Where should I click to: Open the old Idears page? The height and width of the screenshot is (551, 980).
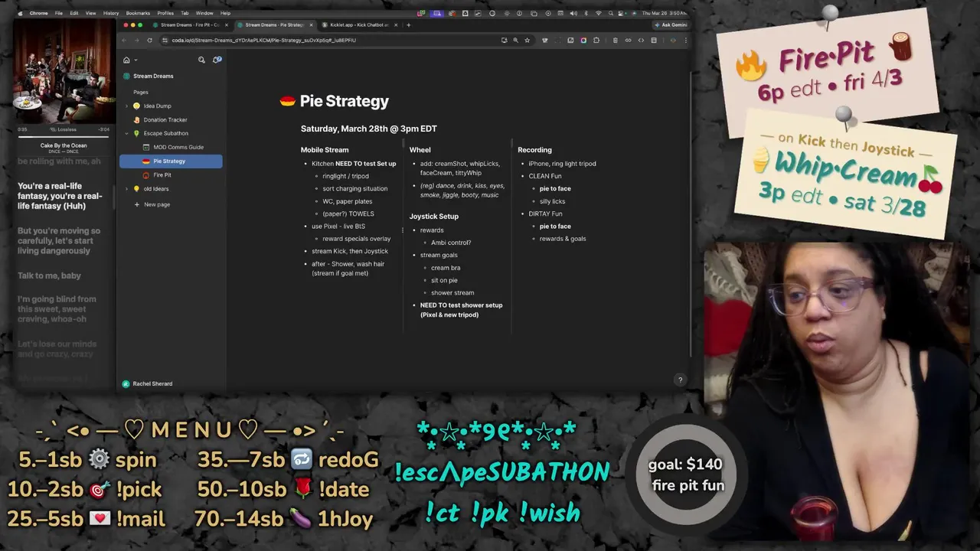tap(156, 188)
